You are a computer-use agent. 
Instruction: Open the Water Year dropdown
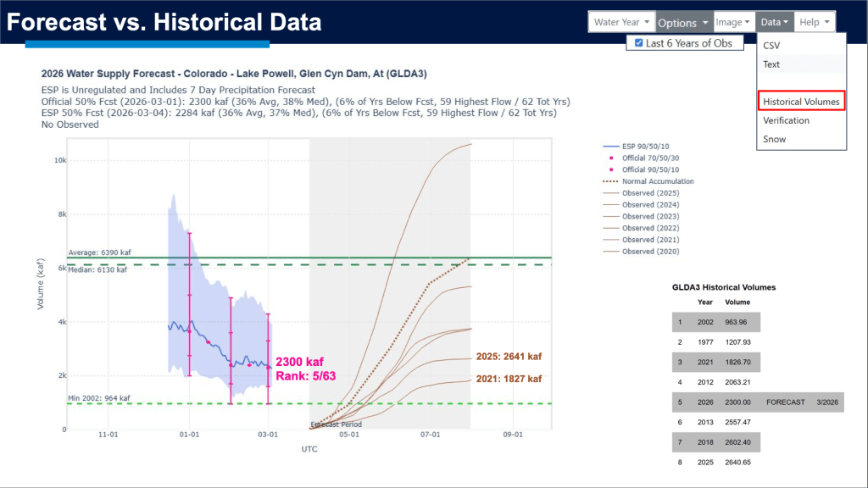[622, 22]
